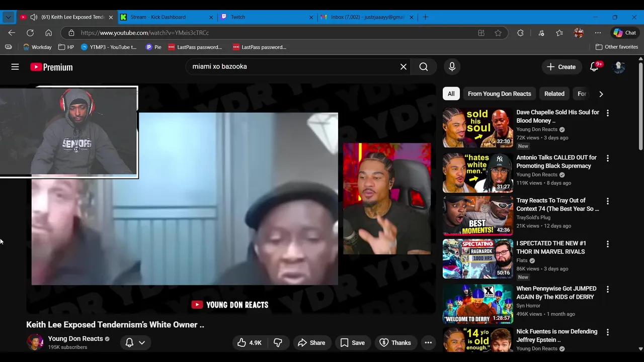Share this video
The image size is (644, 362).
312,342
